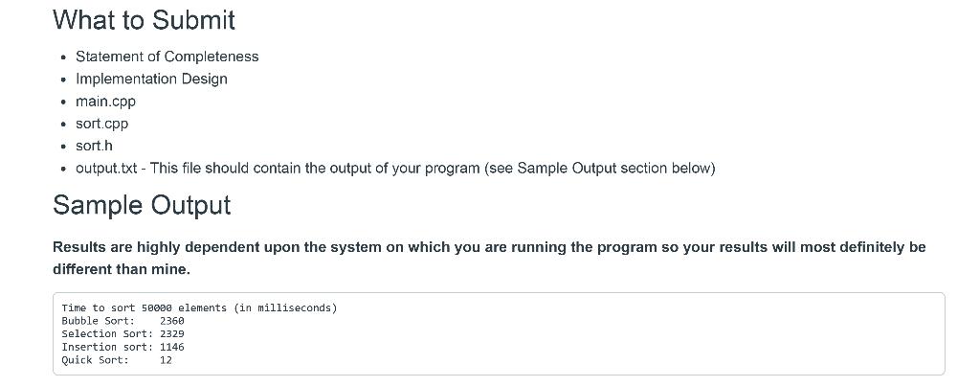Select the sort.h list entry
The image size is (980, 387).
click(x=95, y=146)
